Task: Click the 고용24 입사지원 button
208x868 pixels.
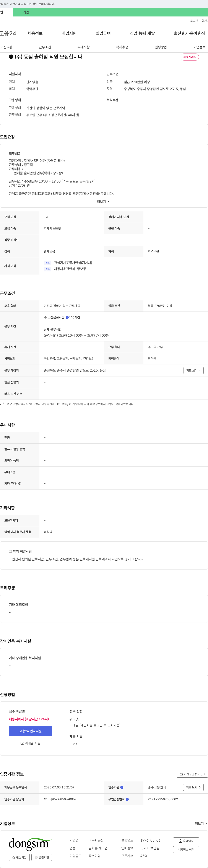Action: point(30,731)
